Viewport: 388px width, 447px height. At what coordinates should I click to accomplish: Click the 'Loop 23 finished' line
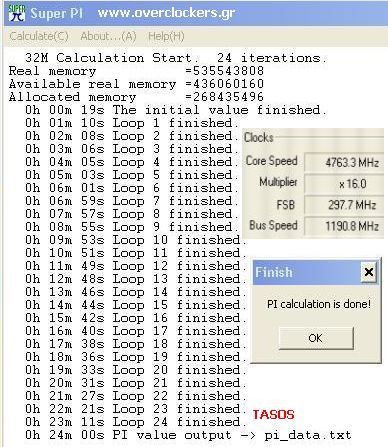pyautogui.click(x=136, y=409)
